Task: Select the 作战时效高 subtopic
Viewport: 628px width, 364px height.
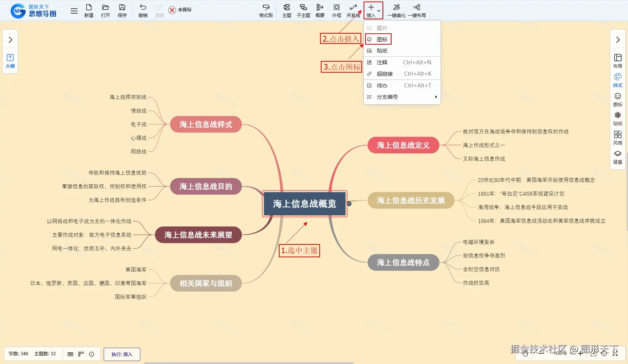Action: tap(476, 283)
